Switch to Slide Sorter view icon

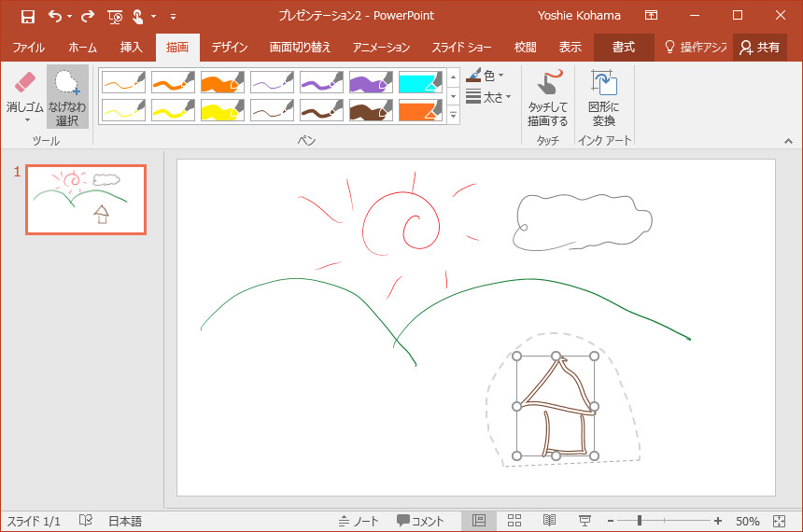click(x=514, y=521)
